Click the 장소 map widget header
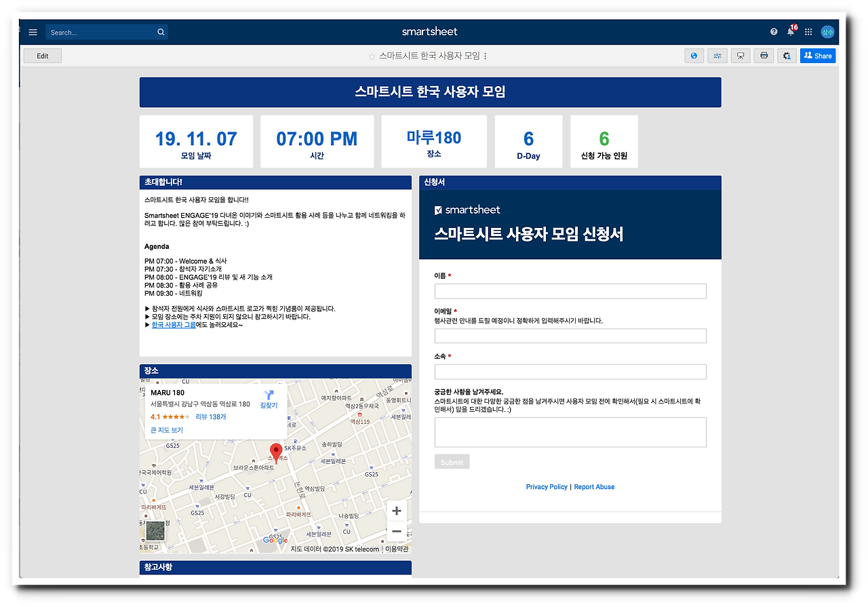 coord(275,371)
